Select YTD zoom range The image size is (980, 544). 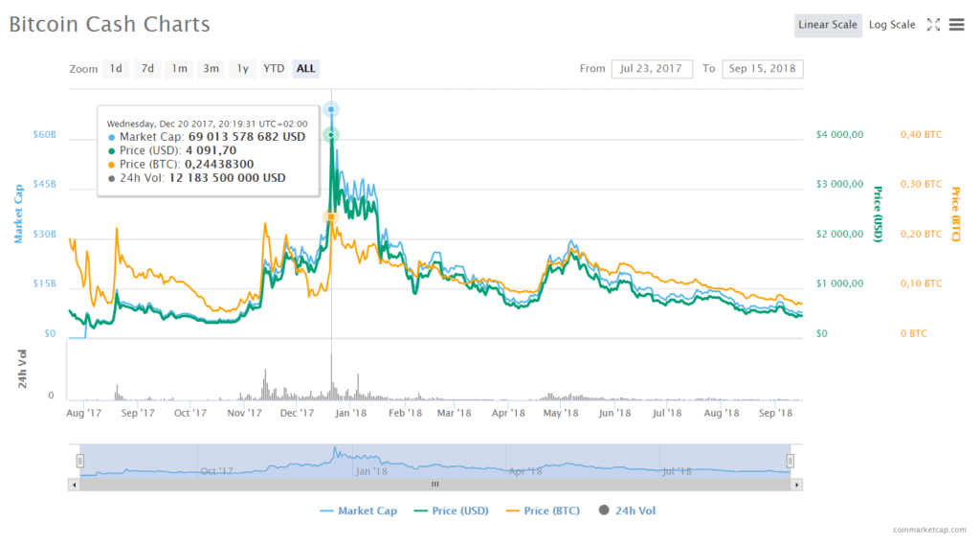click(x=274, y=69)
